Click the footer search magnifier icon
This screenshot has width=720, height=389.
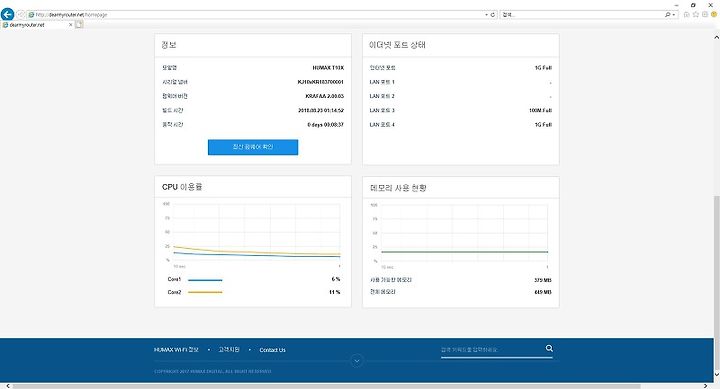549,349
